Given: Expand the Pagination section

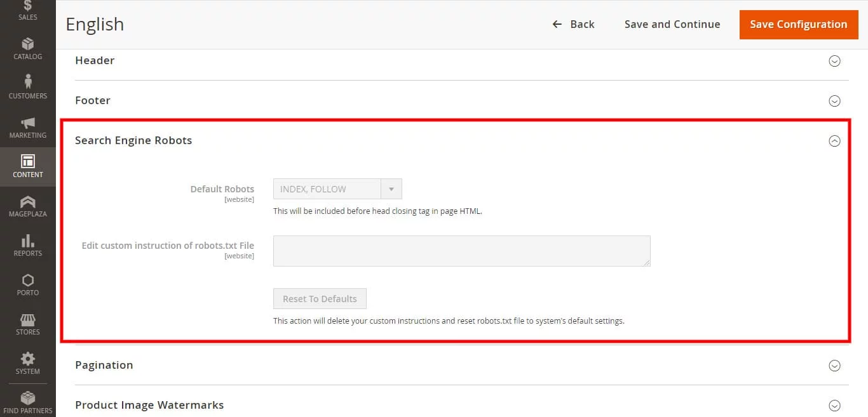Looking at the screenshot, I should [834, 366].
